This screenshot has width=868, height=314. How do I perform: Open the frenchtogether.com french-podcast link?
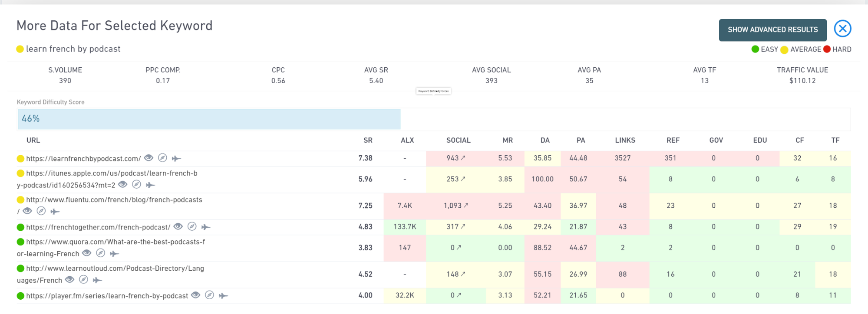pos(98,227)
